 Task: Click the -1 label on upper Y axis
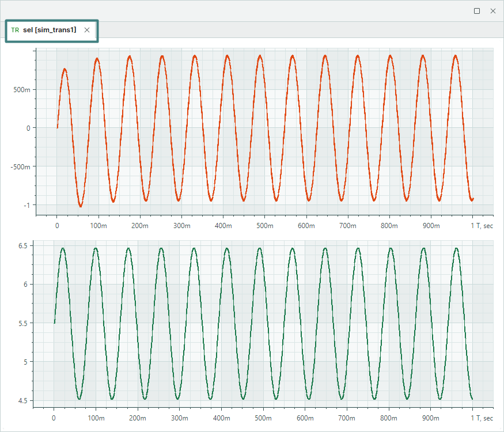coord(27,205)
